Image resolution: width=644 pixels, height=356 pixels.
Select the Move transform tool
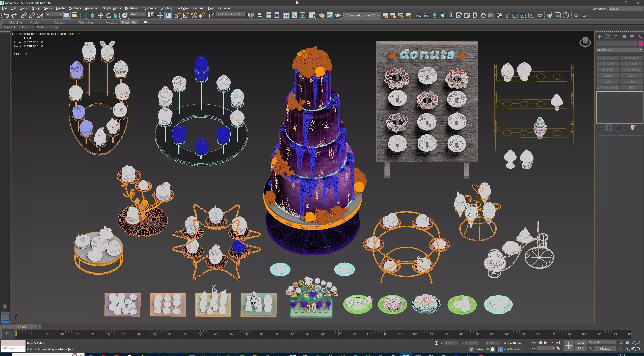(100, 15)
